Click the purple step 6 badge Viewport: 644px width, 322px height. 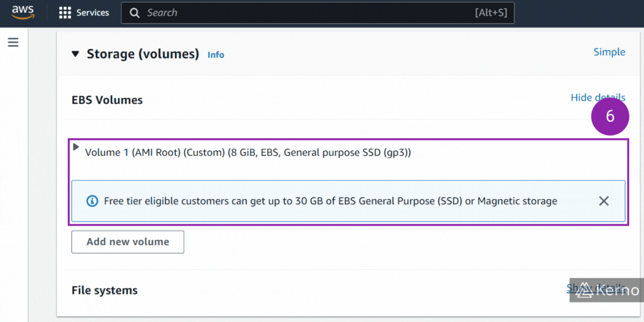point(610,116)
